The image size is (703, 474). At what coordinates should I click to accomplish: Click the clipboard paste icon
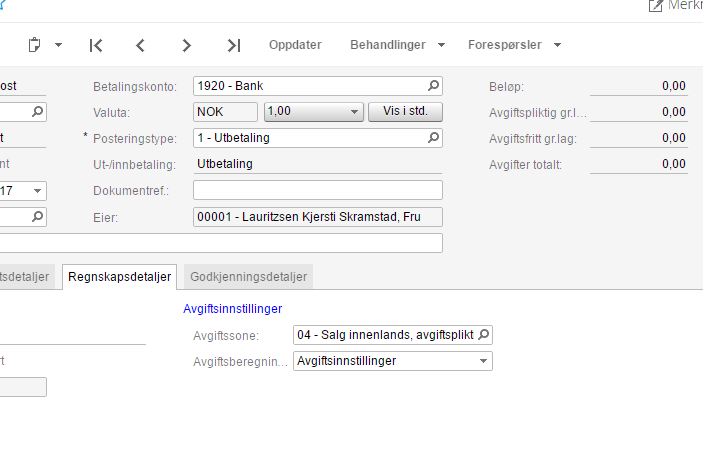coord(35,45)
